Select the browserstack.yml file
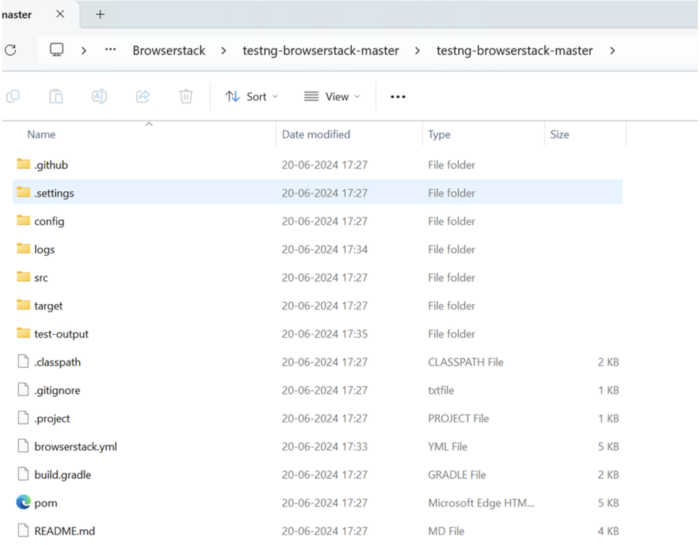700x545 pixels. coord(75,447)
